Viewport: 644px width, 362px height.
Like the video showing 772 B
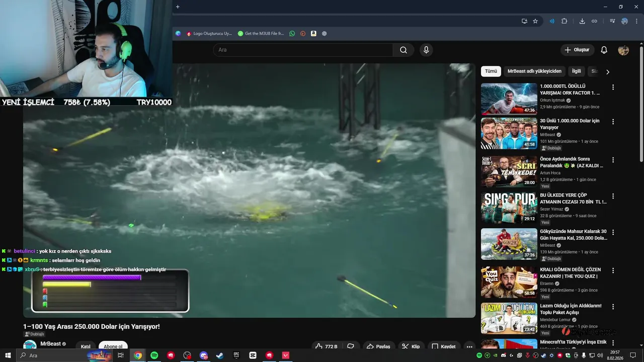pos(326,346)
